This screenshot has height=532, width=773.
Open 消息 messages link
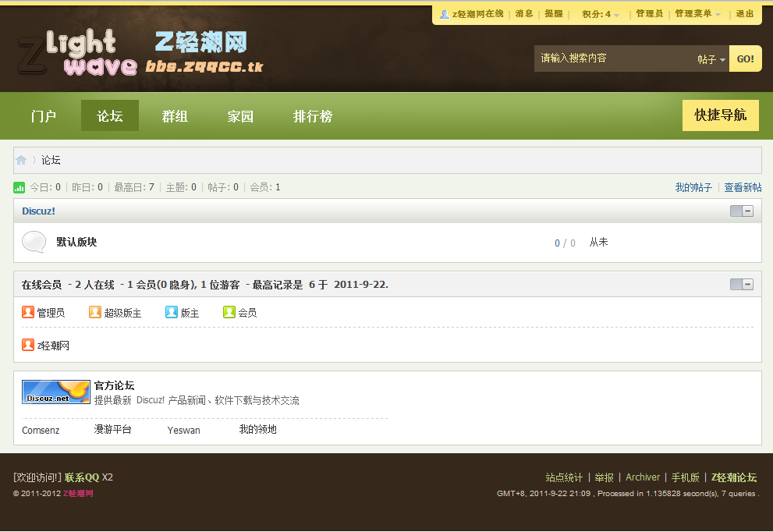(x=524, y=14)
